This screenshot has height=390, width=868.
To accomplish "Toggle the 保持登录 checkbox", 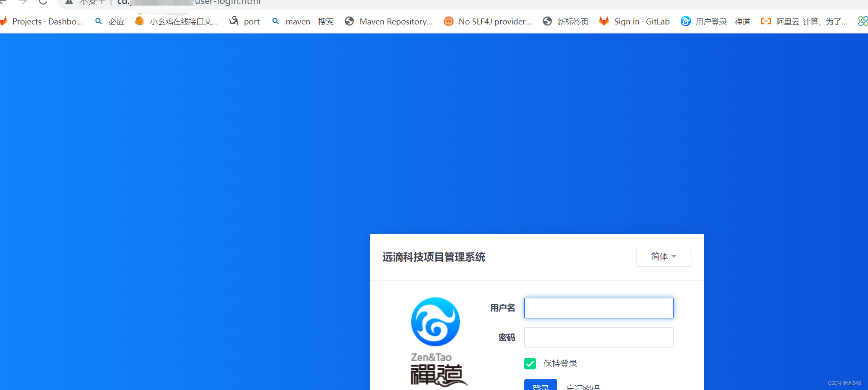I will (530, 364).
